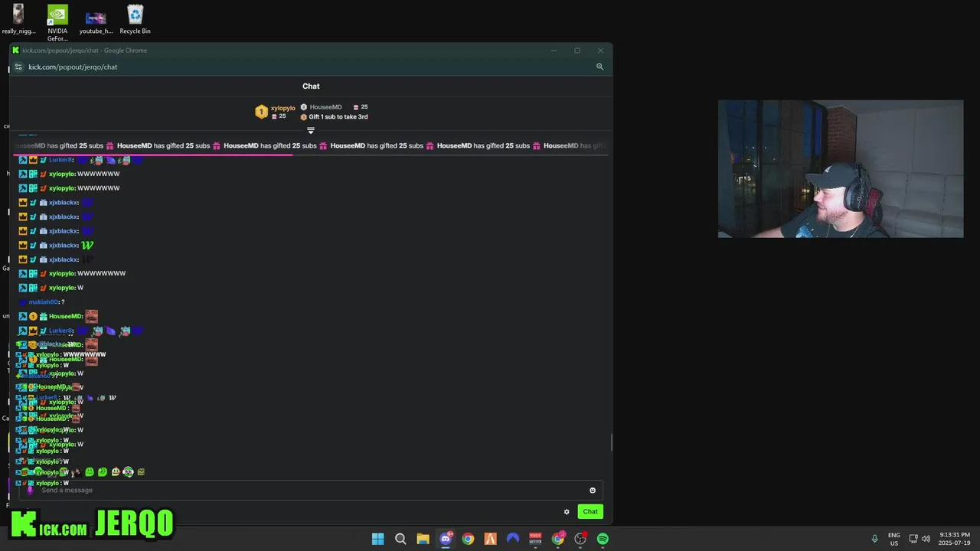The height and width of the screenshot is (551, 980).
Task: Open the orange A app in taskbar
Action: (x=491, y=539)
